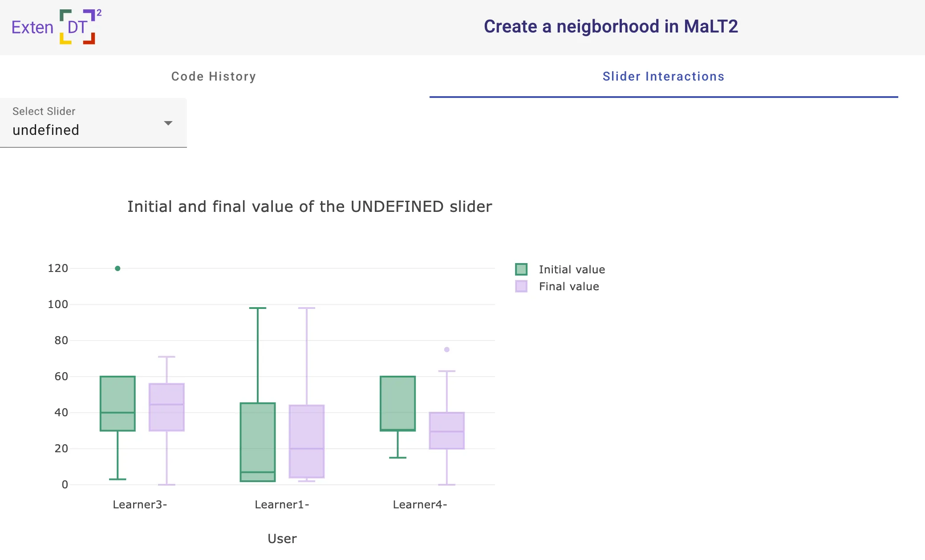Toggle Initial value series visibility in legend
Viewport: 925px width, 560px height.
pyautogui.click(x=572, y=269)
